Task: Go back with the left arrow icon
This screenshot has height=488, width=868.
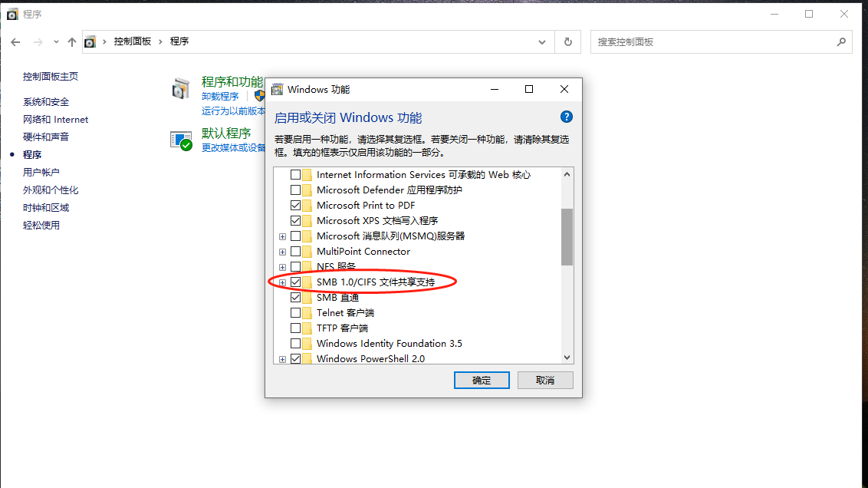Action: coord(15,42)
